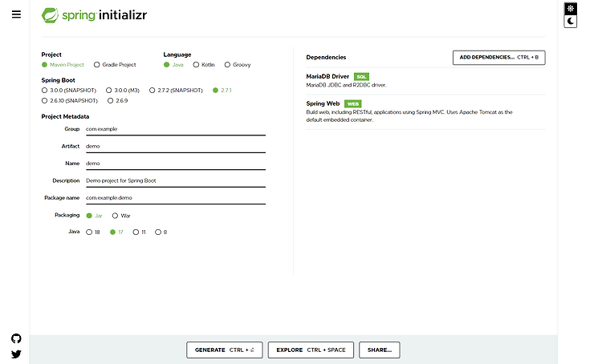Select Java version 8
The image size is (602, 364).
pyautogui.click(x=161, y=232)
